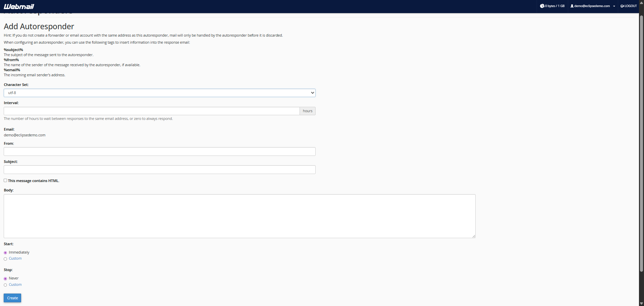644x306 pixels.
Task: Select Custom under Stop
Action: point(5,285)
